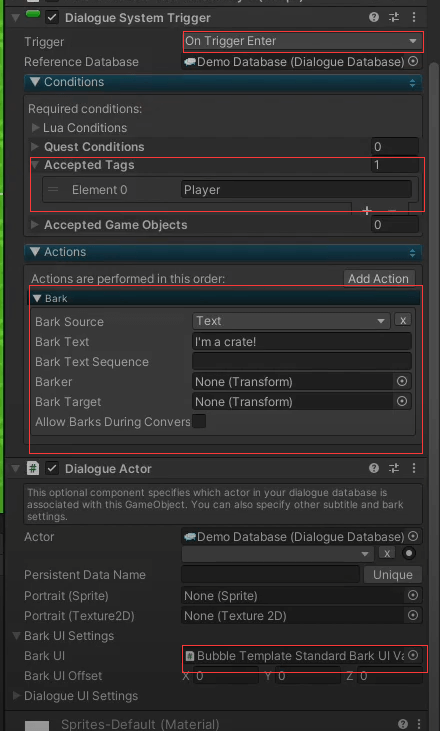Viewport: 440px width, 731px height.
Task: Remove the Bark action with x button
Action: point(403,320)
